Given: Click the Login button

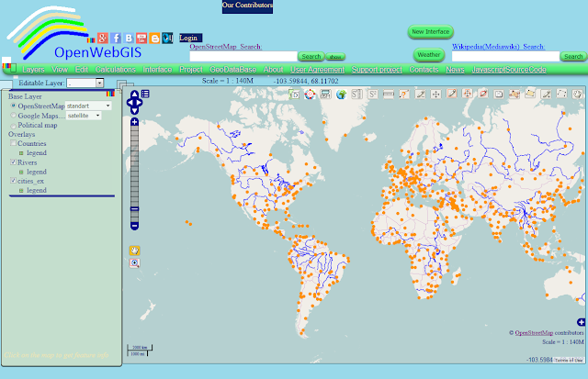Looking at the screenshot, I should click(x=190, y=38).
